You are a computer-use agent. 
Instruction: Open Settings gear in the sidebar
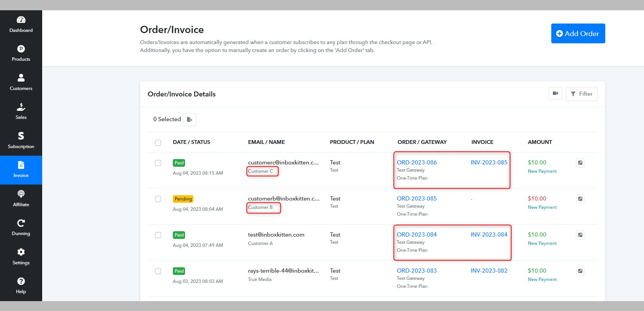(21, 252)
